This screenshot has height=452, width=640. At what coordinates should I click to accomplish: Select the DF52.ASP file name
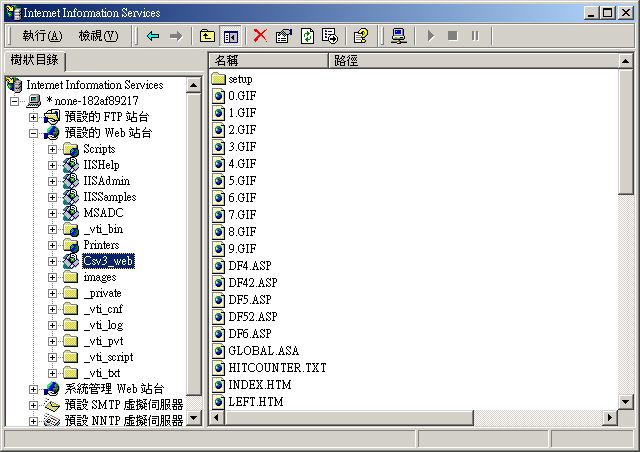point(253,317)
